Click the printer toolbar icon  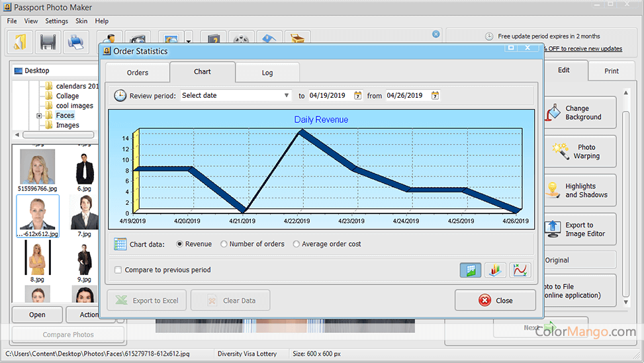pos(76,42)
